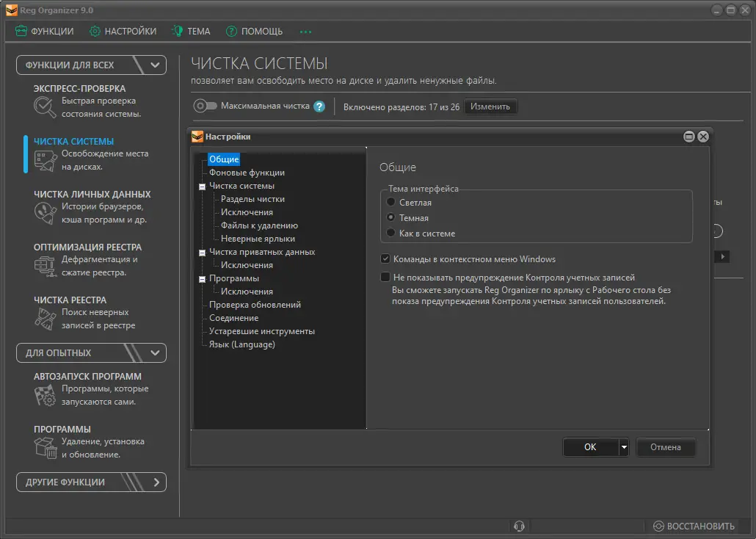Image resolution: width=756 pixels, height=539 pixels.
Task: Open the НАСТРОЙКИ menu
Action: [123, 32]
